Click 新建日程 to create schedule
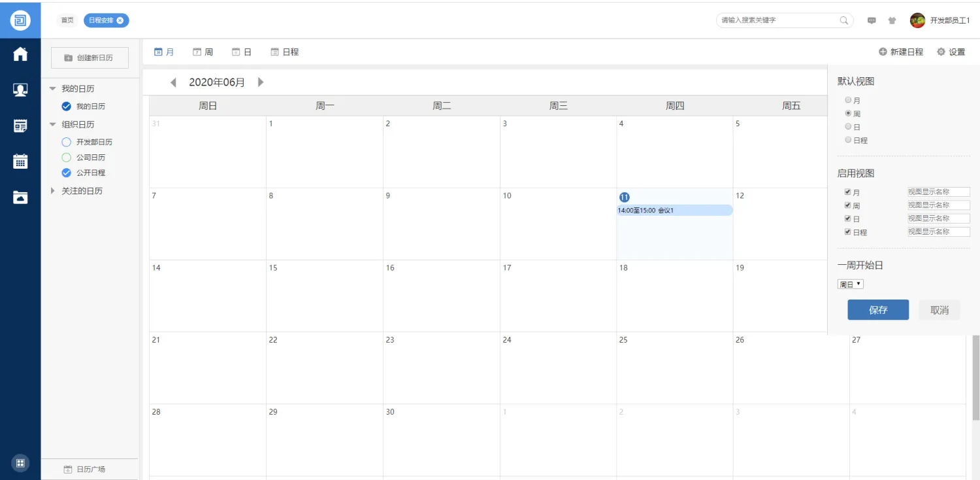 pos(901,52)
